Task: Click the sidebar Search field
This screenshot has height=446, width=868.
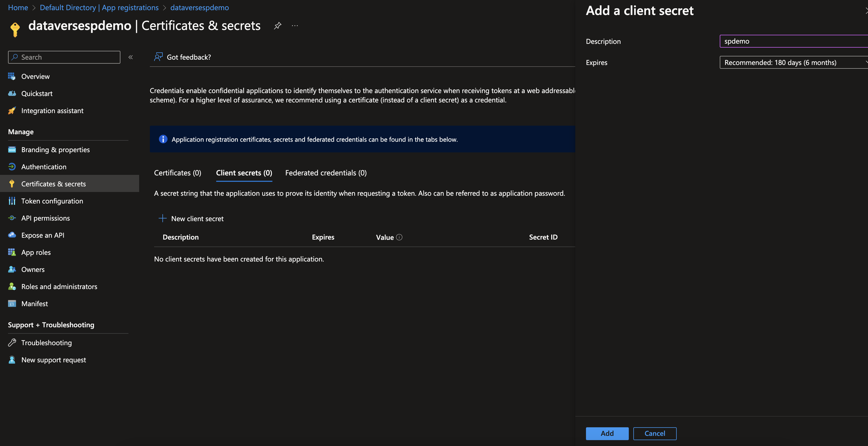Action: point(64,57)
